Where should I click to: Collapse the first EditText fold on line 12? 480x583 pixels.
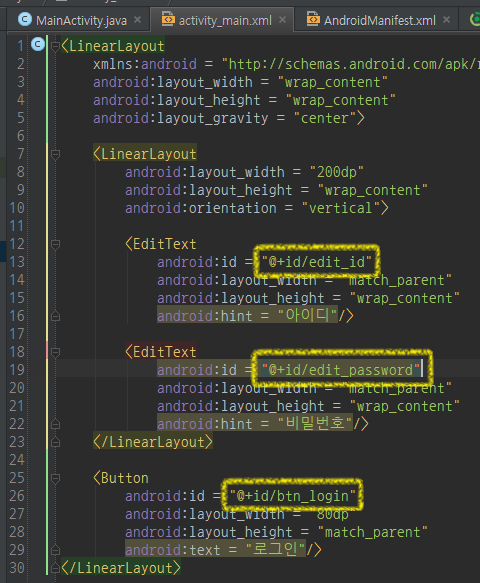55,244
